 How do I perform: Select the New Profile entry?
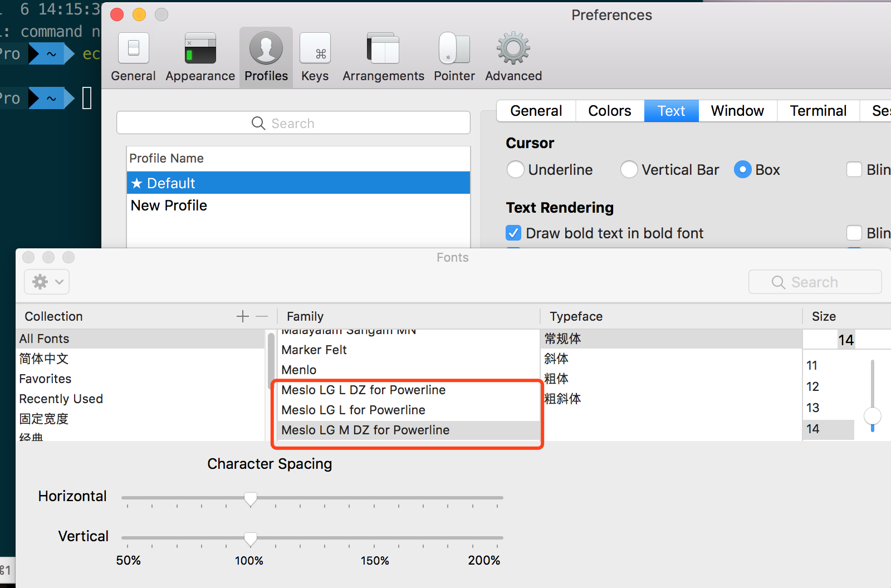click(298, 205)
